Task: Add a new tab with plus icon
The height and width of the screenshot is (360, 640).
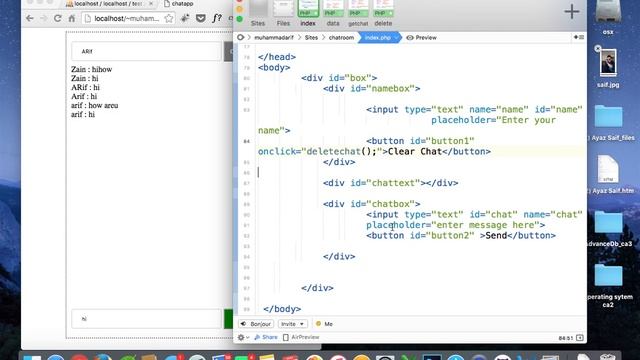Action: (572, 11)
